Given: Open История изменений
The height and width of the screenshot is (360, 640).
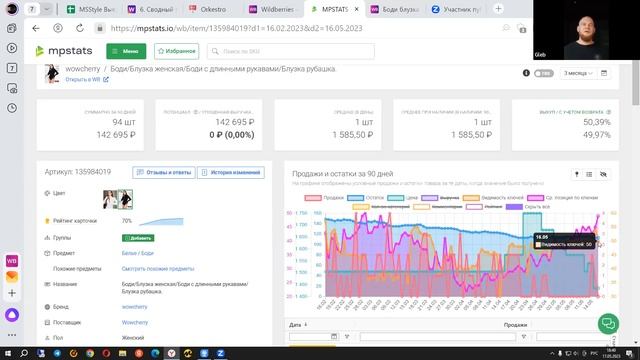Looking at the screenshot, I should point(231,172).
